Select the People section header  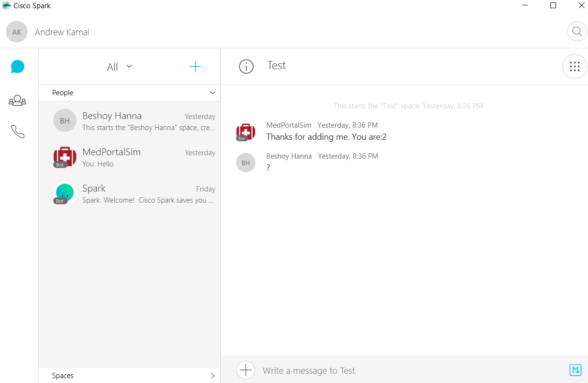point(129,93)
